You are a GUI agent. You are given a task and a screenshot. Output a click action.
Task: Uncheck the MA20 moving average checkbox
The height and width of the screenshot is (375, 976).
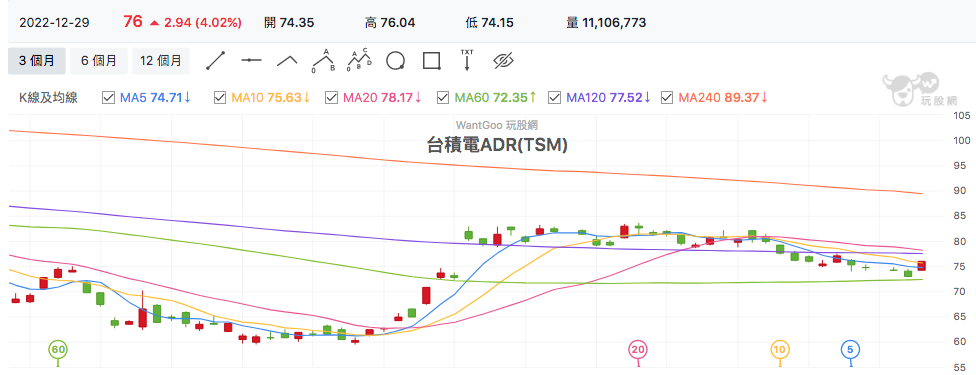(x=331, y=97)
